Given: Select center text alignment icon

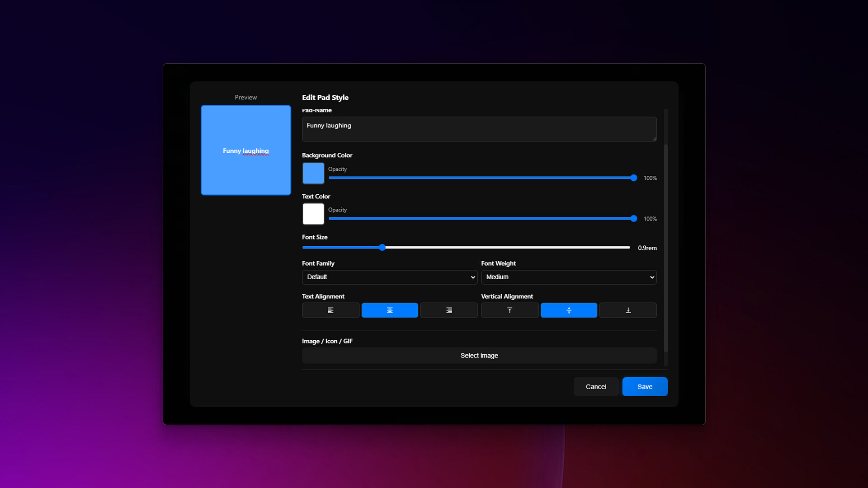Looking at the screenshot, I should click(390, 310).
